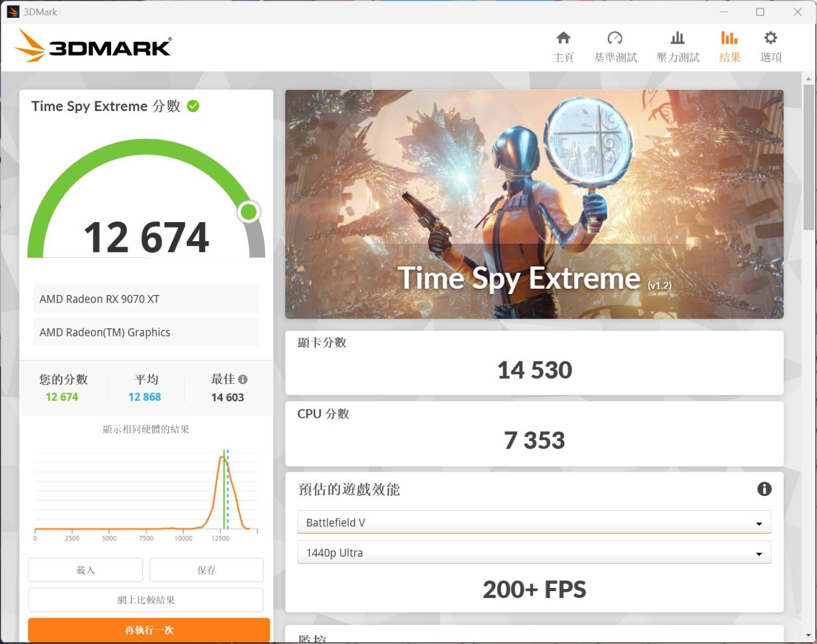Click the 顯卡分數 value 14 530
The image size is (817, 644).
point(534,370)
